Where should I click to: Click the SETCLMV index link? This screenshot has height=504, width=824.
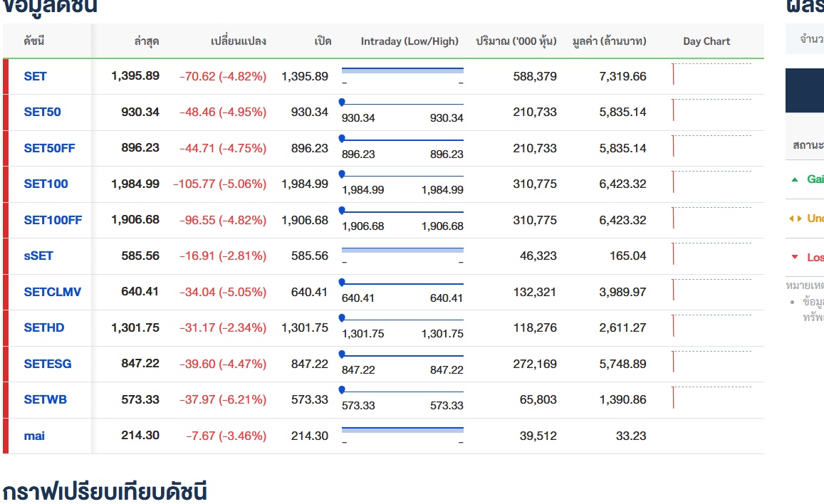click(52, 292)
